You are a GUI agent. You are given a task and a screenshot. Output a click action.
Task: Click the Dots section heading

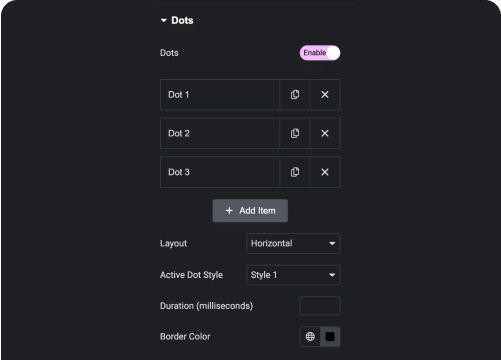[x=182, y=20]
